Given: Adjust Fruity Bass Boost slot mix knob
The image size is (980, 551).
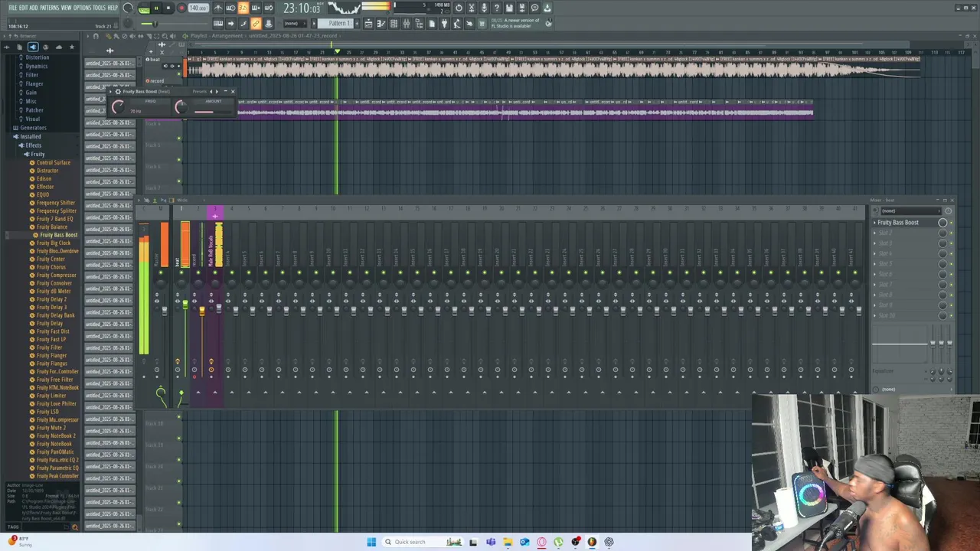Looking at the screenshot, I should tap(942, 223).
